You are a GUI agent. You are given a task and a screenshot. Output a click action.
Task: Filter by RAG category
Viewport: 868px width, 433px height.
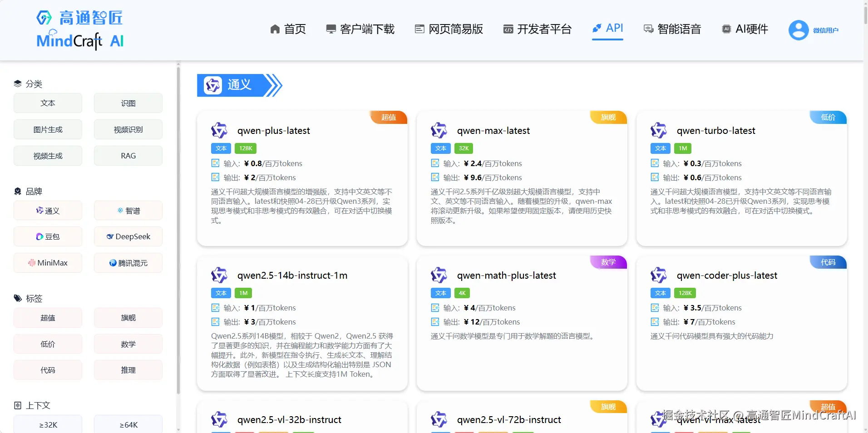click(x=128, y=156)
